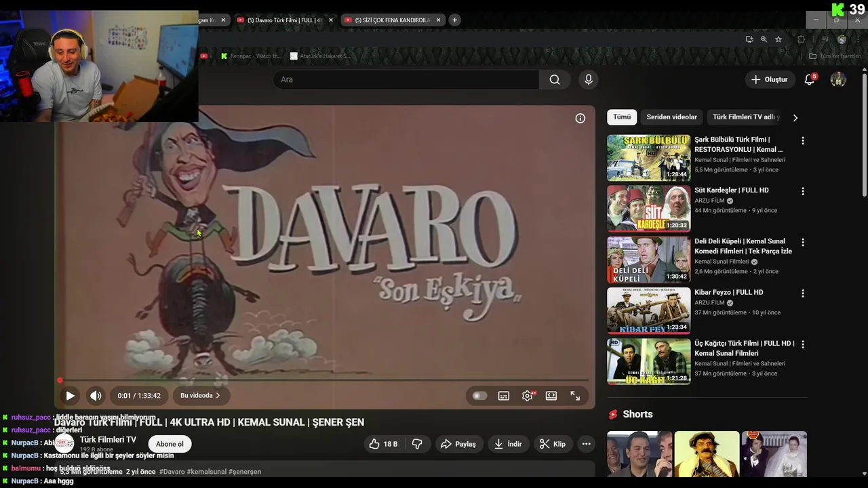
Task: Open the Türk Filmleri TV channel name
Action: tap(108, 440)
